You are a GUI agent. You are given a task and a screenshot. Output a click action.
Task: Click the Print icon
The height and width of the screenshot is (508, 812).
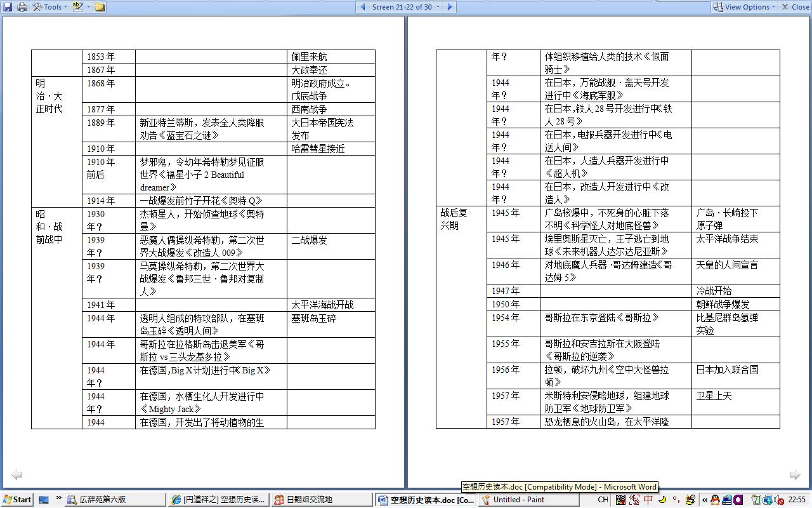click(22, 7)
